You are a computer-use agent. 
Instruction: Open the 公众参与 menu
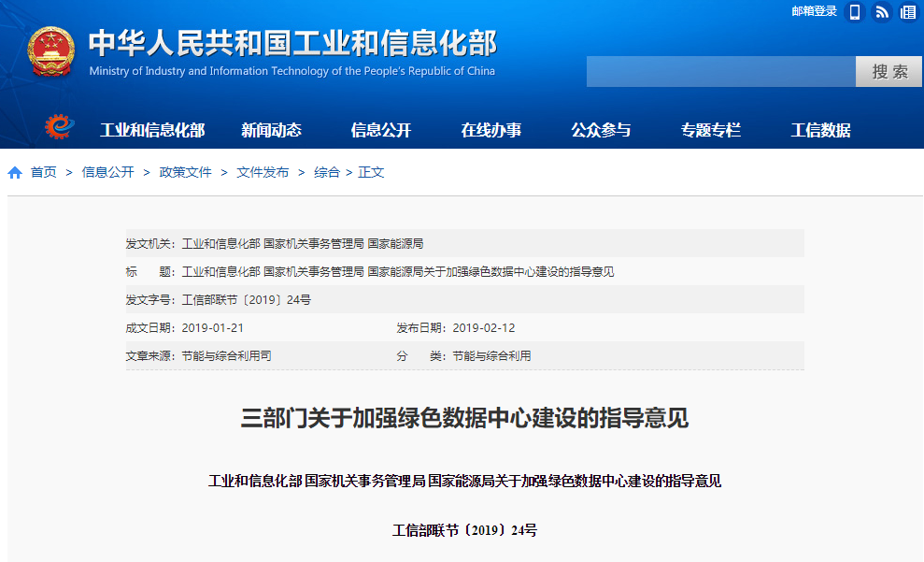[x=601, y=130]
